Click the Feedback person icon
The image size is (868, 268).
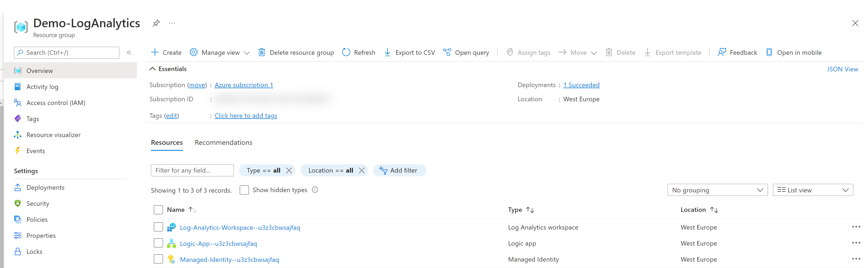click(721, 52)
